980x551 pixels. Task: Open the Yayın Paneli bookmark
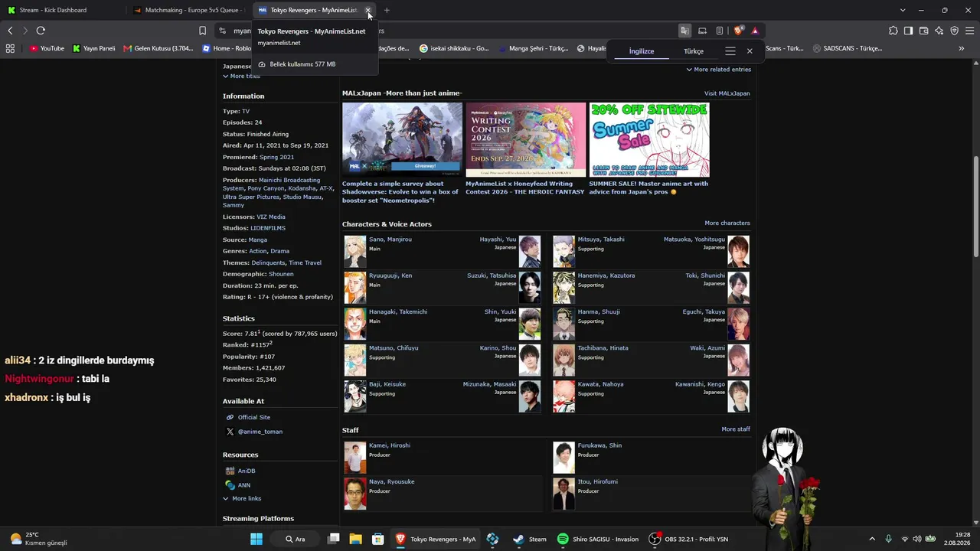(x=93, y=48)
